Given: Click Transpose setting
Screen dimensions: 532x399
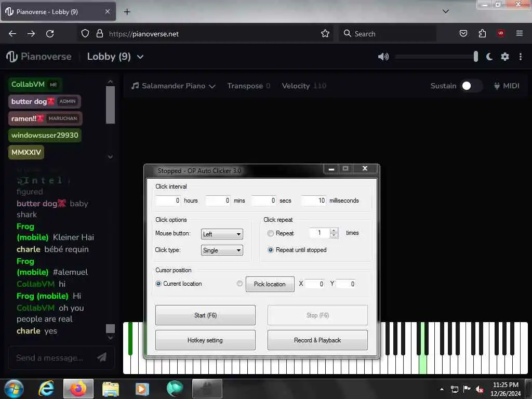Looking at the screenshot, I should pos(249,86).
